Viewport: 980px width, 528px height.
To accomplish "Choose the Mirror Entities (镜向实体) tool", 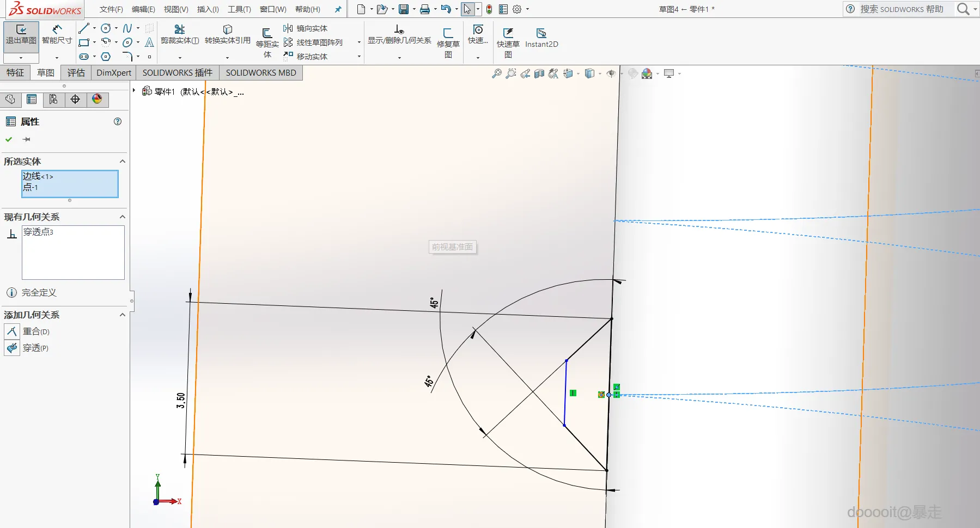I will (306, 28).
